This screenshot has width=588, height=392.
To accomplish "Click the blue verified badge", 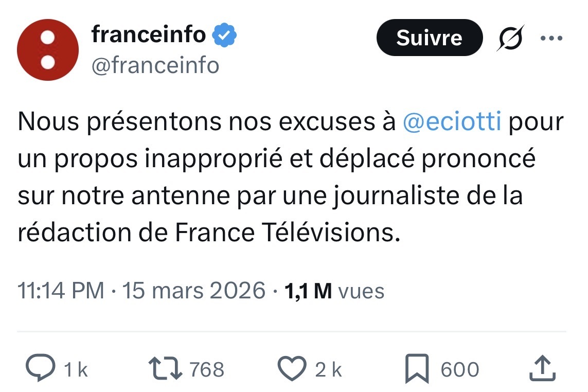I will [225, 35].
